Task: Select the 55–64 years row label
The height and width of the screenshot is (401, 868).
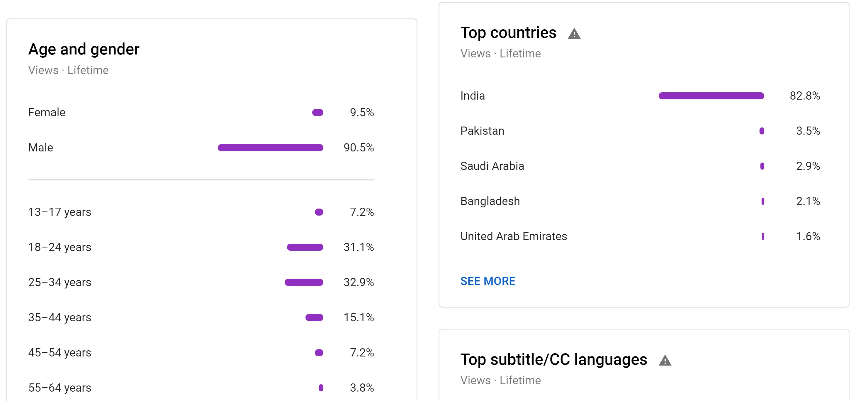Action: [x=60, y=388]
